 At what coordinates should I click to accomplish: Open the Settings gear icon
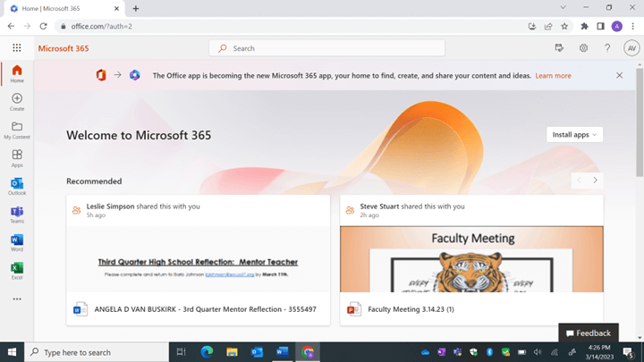click(583, 48)
